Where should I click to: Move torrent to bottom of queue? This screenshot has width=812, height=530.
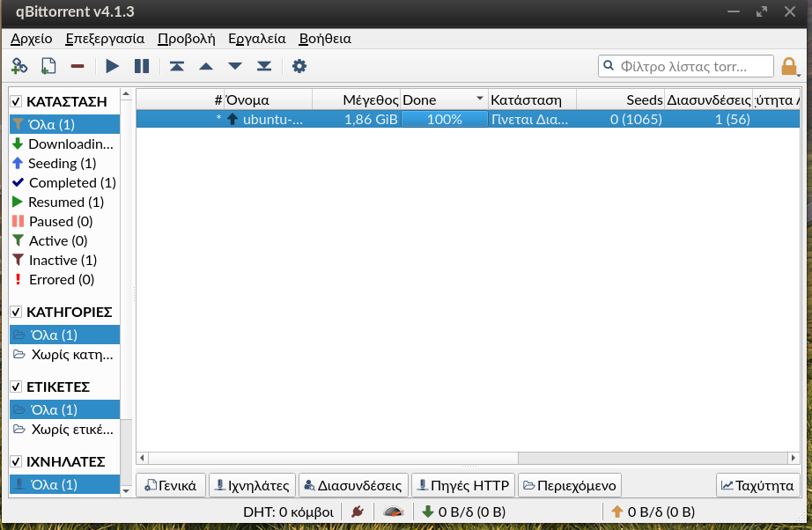click(x=264, y=66)
